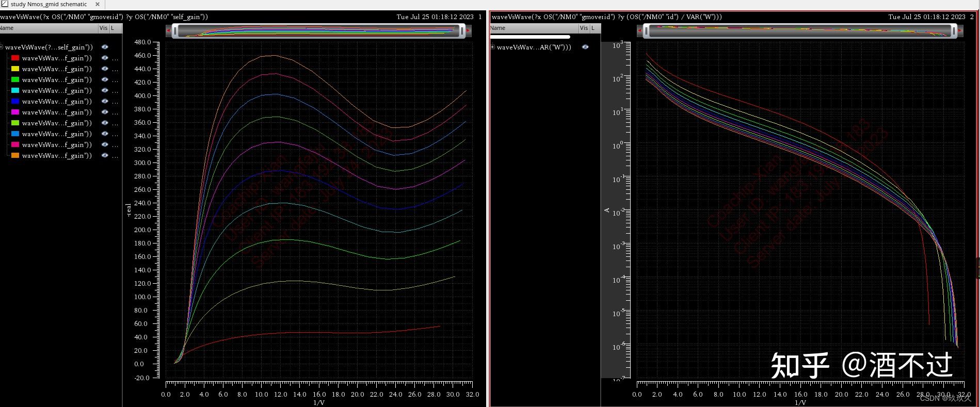Switch to the study Nmos_gmid schematic tab
Image resolution: width=980 pixels, height=407 pixels.
(x=49, y=4)
